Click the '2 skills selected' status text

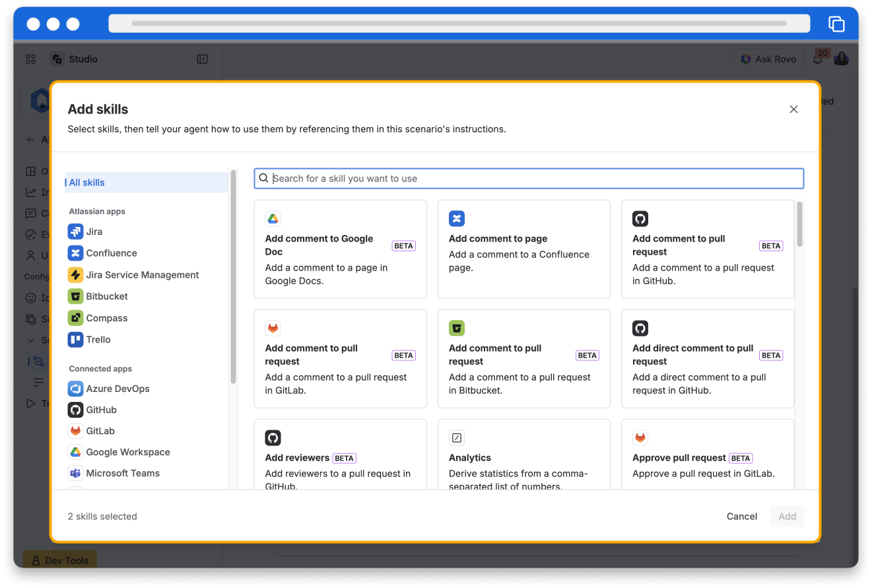pos(102,517)
